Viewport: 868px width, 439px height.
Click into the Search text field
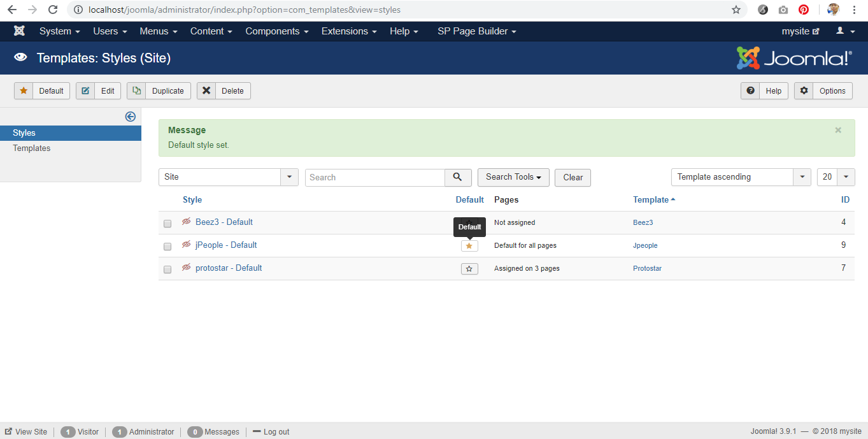coord(374,178)
